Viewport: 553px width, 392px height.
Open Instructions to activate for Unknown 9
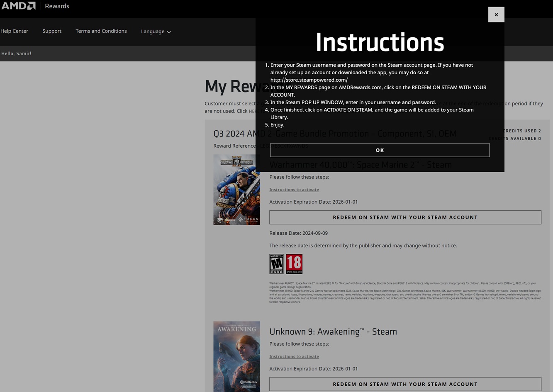[x=294, y=356]
